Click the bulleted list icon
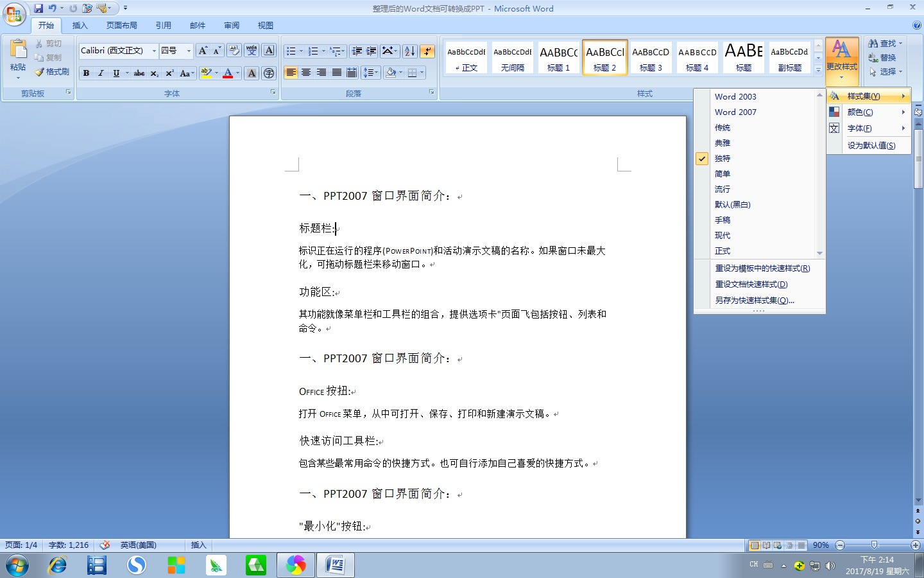Screen dimensions: 924x578 coord(292,50)
